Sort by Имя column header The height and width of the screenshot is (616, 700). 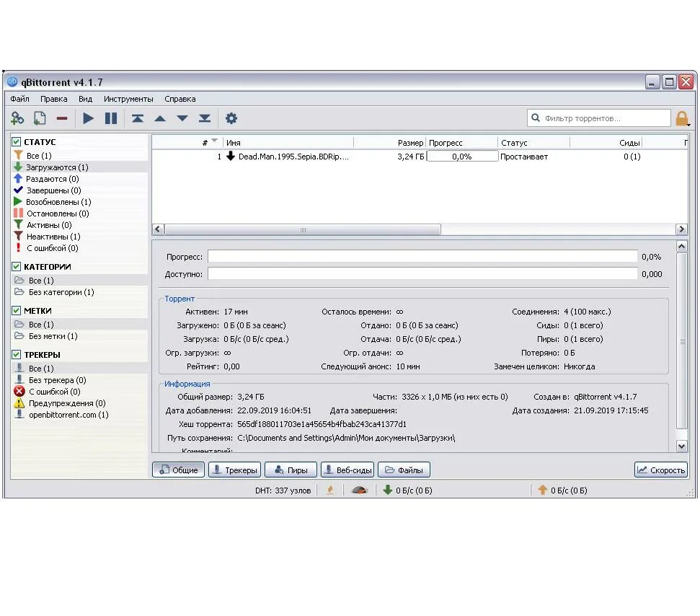(288, 143)
